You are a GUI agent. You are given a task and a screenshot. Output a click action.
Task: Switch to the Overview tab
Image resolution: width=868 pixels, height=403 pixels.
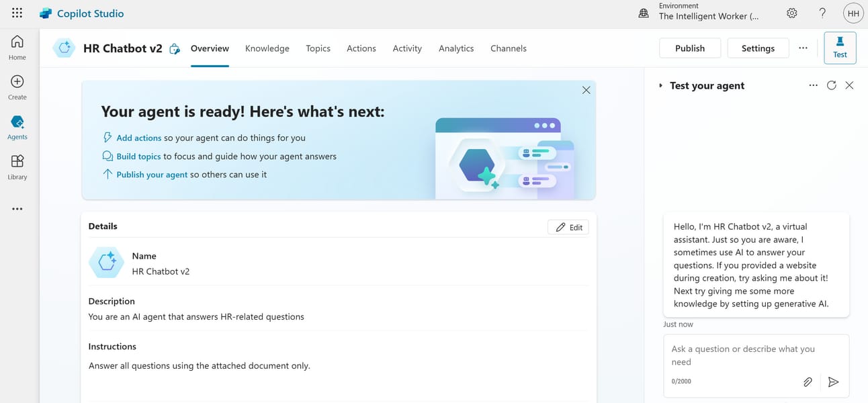pos(210,48)
